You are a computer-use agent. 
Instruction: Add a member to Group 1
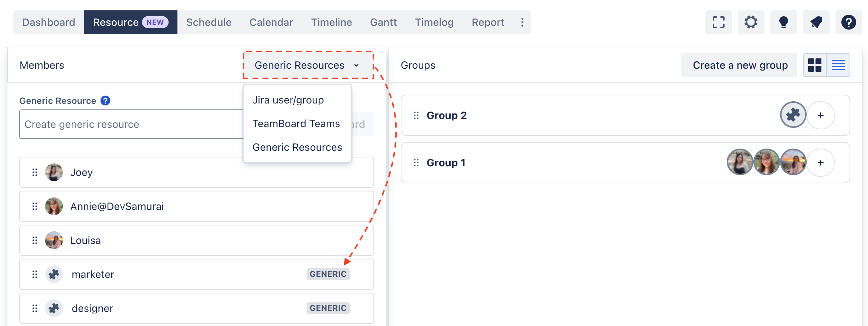click(x=820, y=163)
